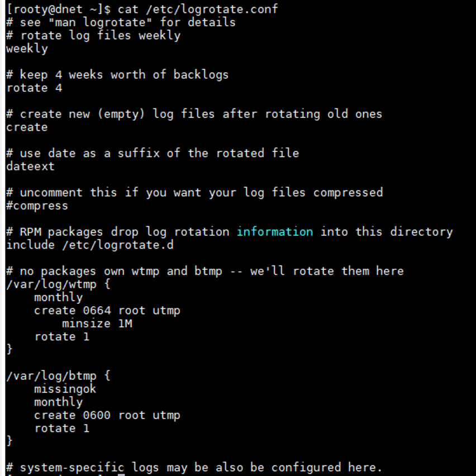The image size is (476, 476).
Task: Click the cyan highlighted word "information"
Action: pyautogui.click(x=274, y=231)
